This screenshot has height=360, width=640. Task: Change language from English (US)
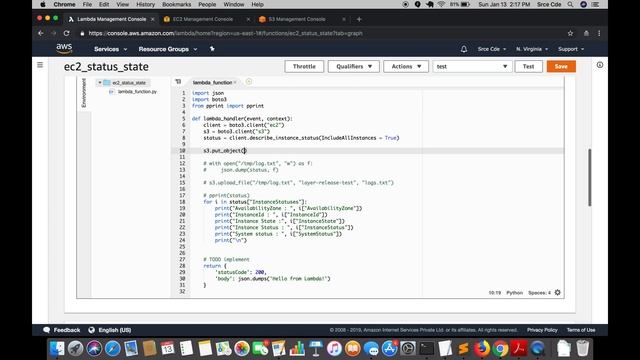(110, 330)
